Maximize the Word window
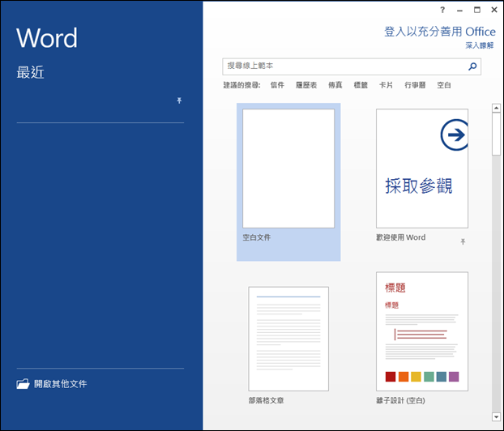Image resolution: width=504 pixels, height=431 pixels. click(477, 10)
